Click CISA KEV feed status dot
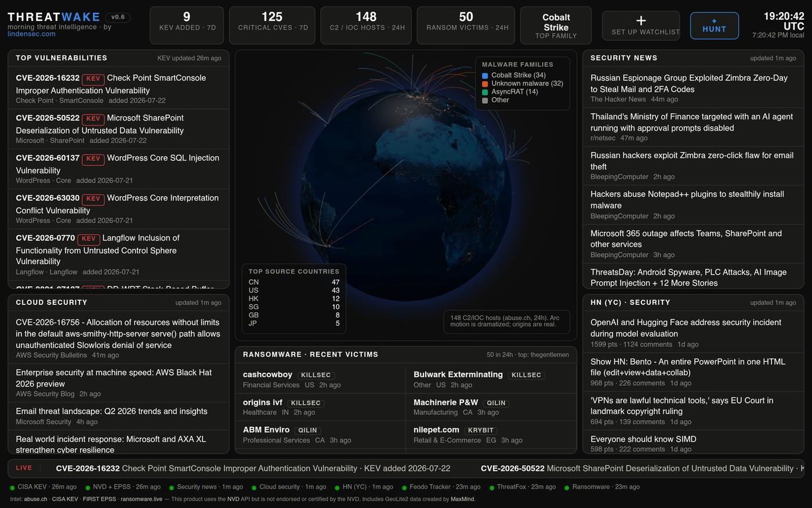This screenshot has width=812, height=508. [13, 488]
